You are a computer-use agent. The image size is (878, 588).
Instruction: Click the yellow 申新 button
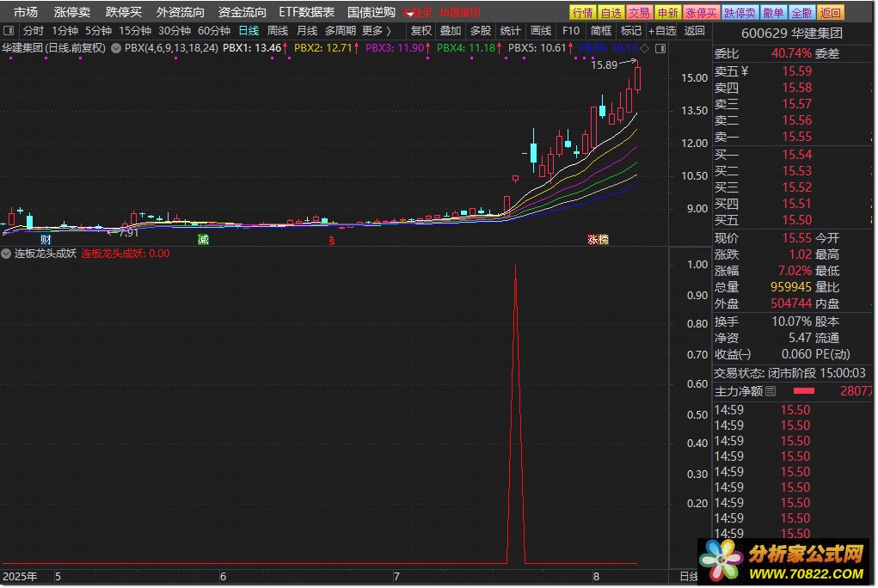[667, 12]
